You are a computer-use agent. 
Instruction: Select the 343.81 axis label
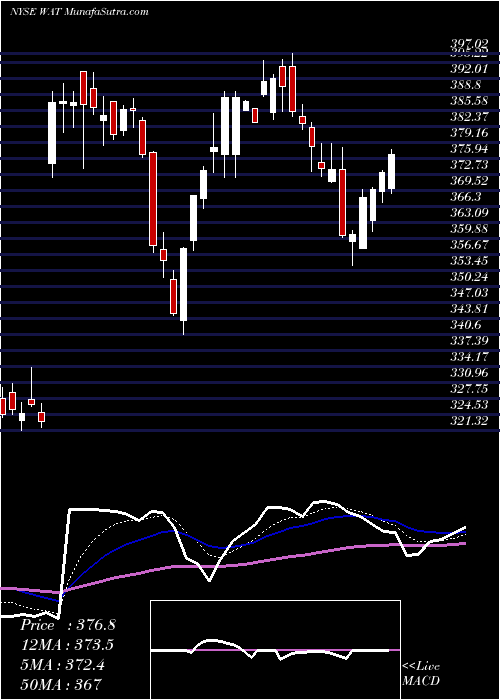coord(467,309)
